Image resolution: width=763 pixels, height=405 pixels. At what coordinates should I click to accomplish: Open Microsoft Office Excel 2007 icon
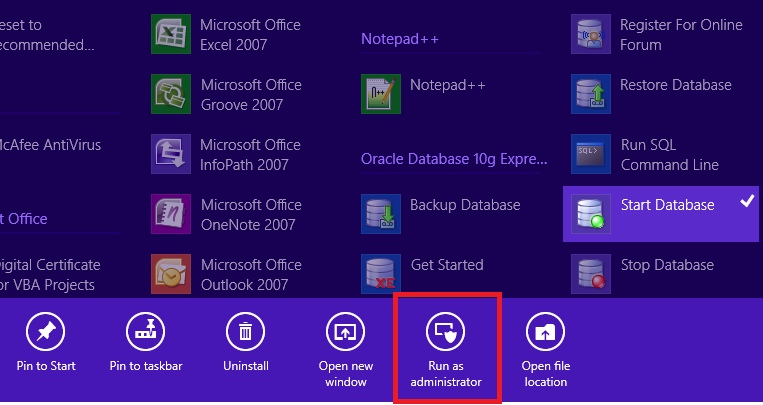pyautogui.click(x=171, y=34)
